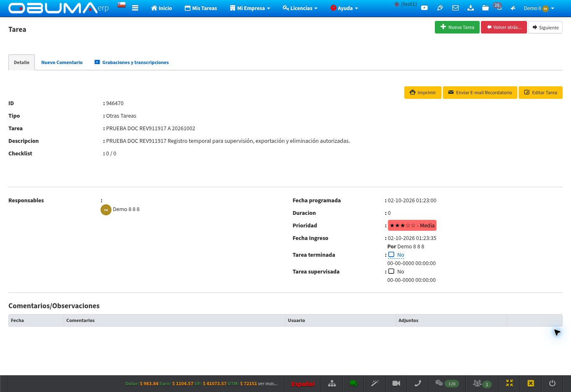Click the video camera icon in footer

tap(396, 383)
